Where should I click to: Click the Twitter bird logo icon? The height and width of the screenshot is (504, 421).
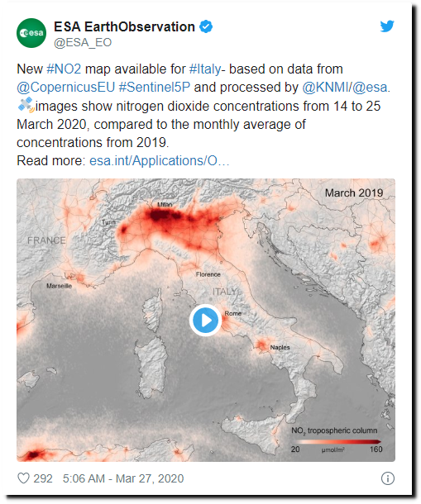pos(387,26)
